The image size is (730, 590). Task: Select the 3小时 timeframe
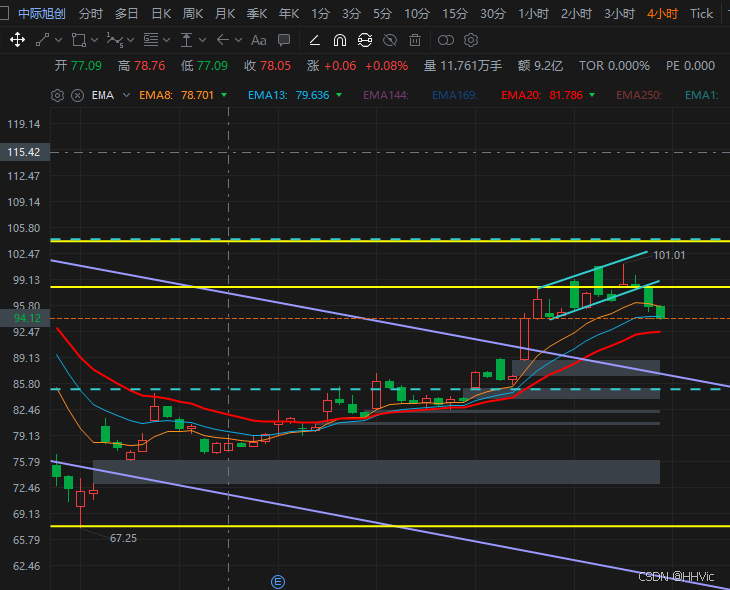[x=619, y=14]
